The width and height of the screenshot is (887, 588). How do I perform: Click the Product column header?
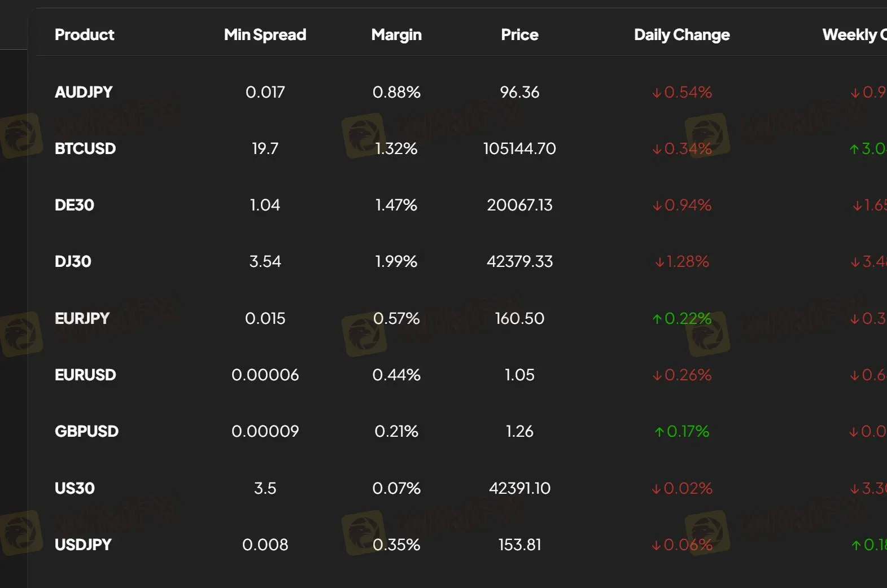(84, 35)
